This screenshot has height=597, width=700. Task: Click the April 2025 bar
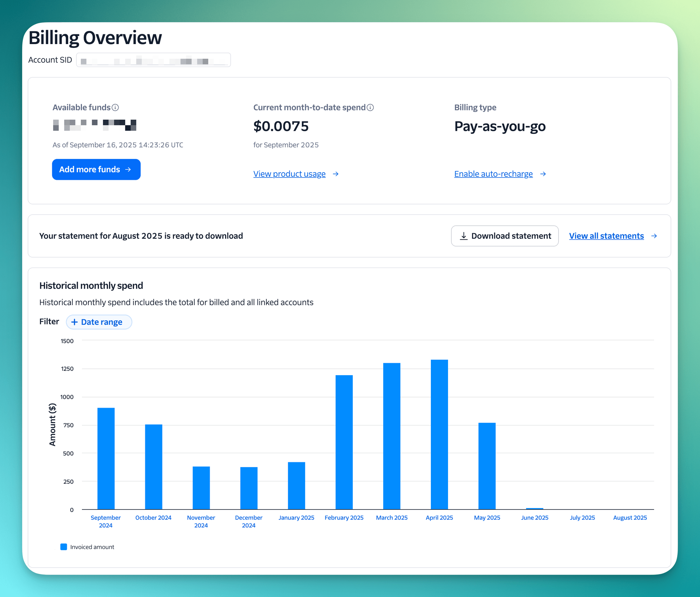tap(439, 434)
